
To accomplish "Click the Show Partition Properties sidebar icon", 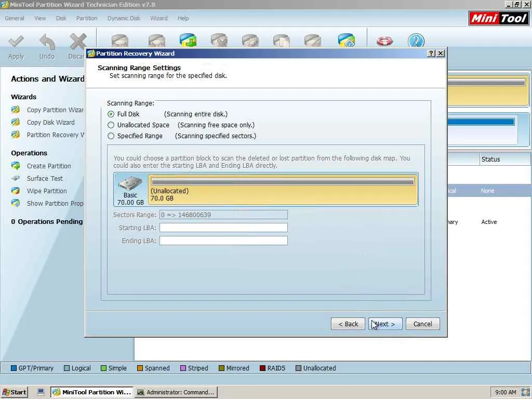I will coord(16,203).
